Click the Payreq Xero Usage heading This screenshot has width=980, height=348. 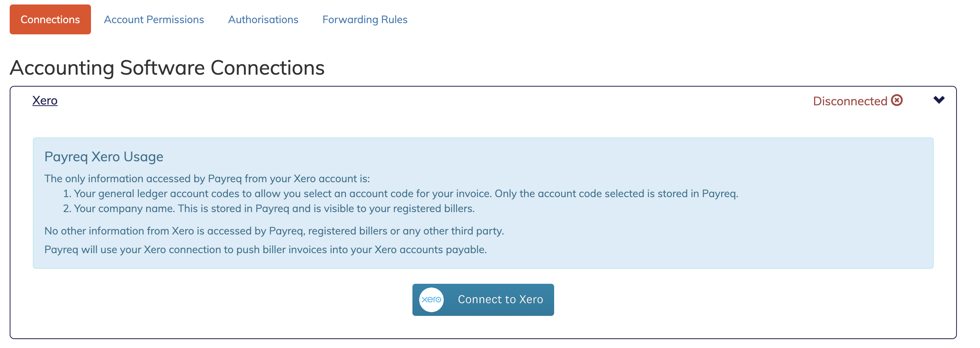(104, 156)
